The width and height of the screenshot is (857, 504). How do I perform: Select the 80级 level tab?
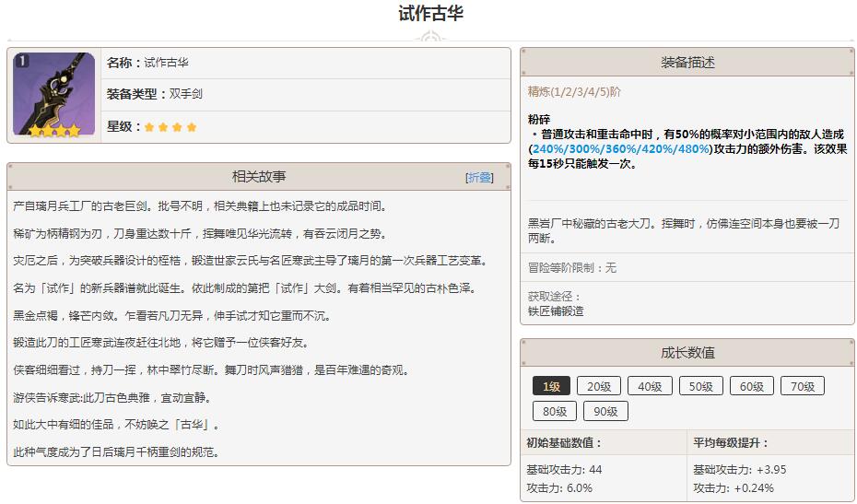pyautogui.click(x=554, y=411)
